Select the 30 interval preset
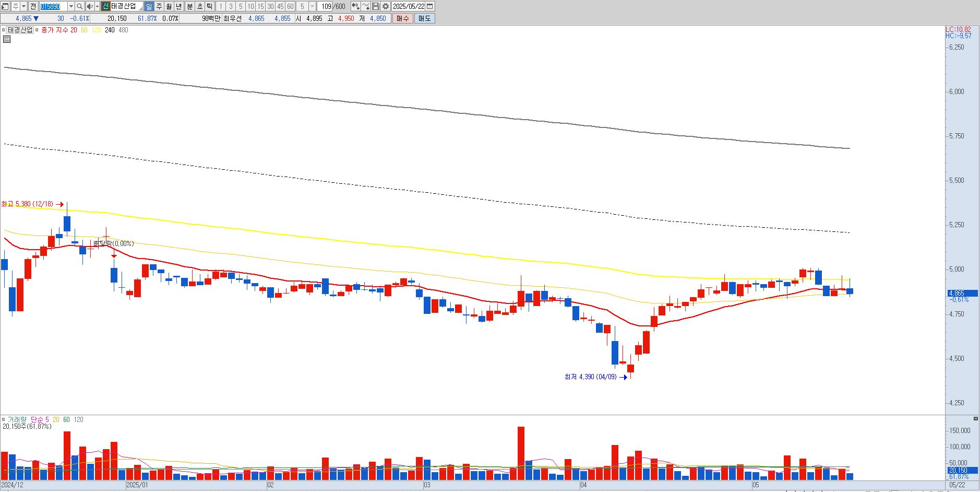Screen dimensions: 980x492 (x=270, y=6)
